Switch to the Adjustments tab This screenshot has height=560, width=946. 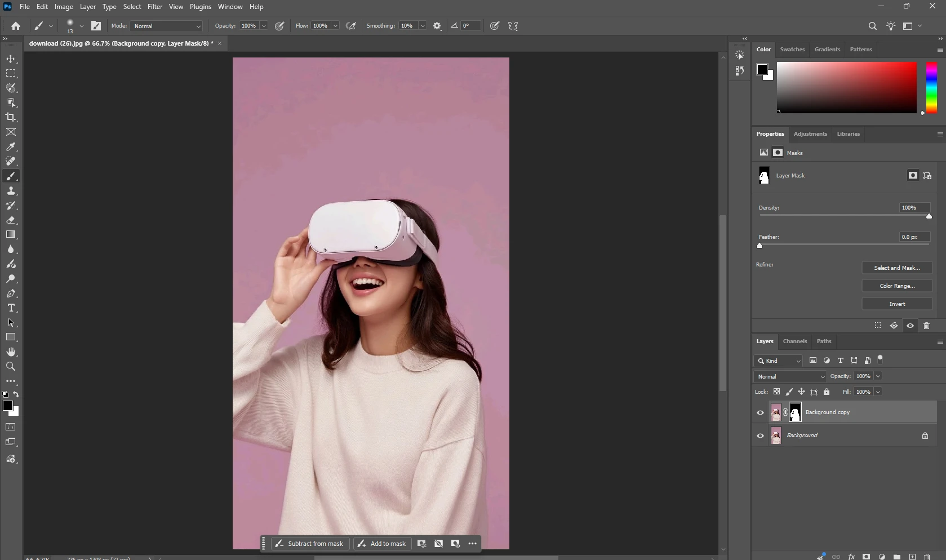click(810, 134)
